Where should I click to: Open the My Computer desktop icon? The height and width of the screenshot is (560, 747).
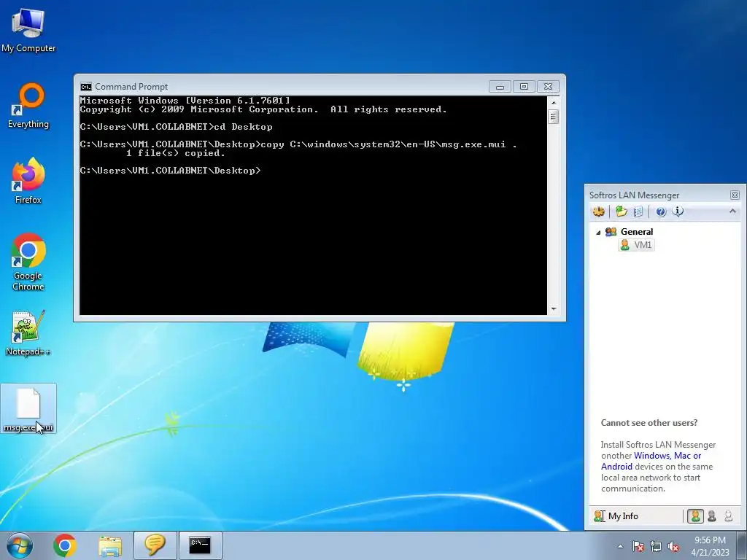[28, 30]
